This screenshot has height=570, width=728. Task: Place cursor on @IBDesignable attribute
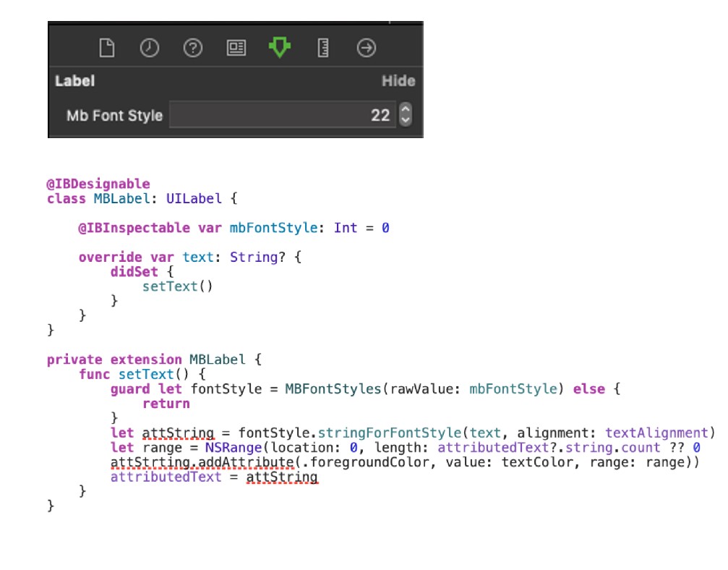pyautogui.click(x=98, y=184)
